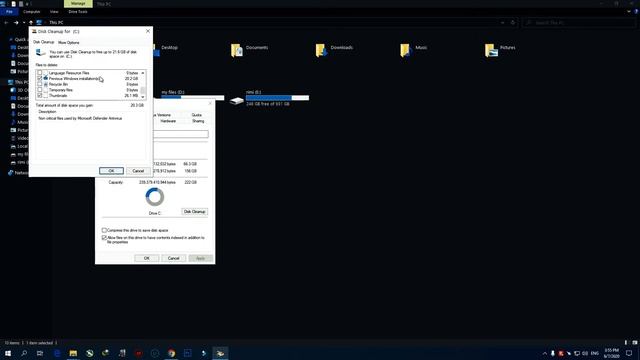Screen dimensions: 640x360
Task: Click ENG language indicator
Action: click(595, 353)
